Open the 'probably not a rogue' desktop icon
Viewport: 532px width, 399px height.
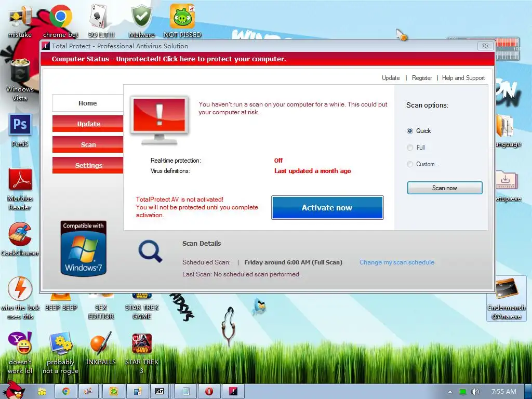coord(60,353)
